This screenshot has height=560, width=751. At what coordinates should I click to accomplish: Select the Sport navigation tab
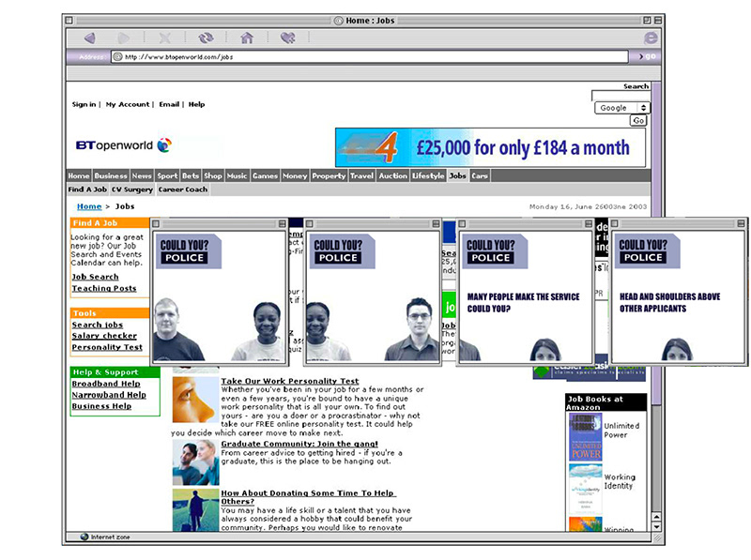pyautogui.click(x=167, y=175)
